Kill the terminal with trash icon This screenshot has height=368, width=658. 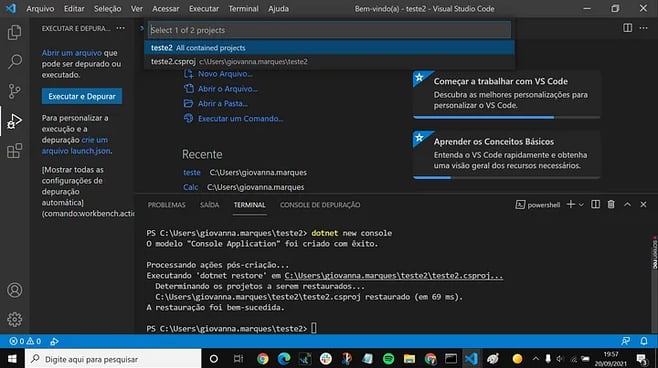click(611, 204)
